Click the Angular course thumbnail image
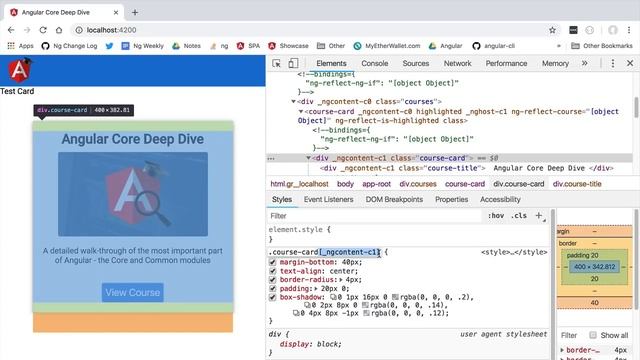Image resolution: width=640 pixels, height=360 pixels. [x=133, y=194]
